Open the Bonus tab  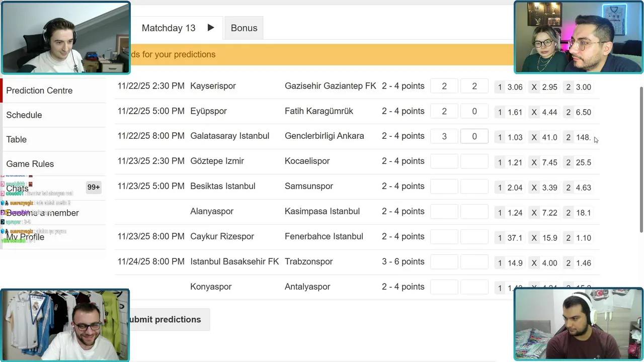[x=244, y=28]
